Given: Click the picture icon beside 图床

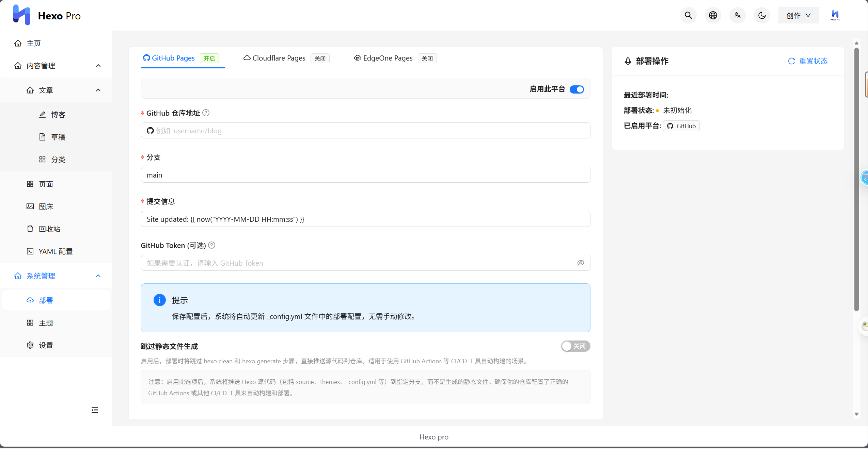Looking at the screenshot, I should click(30, 206).
